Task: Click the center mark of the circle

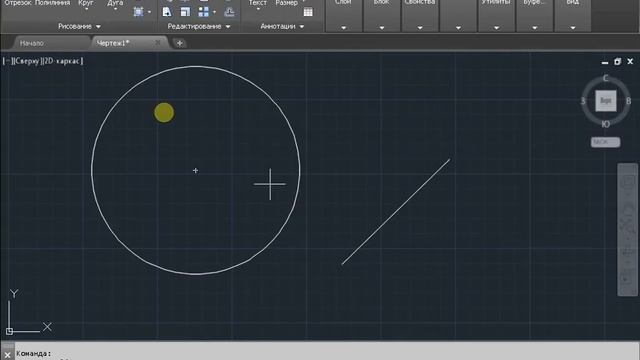Action: point(196,170)
